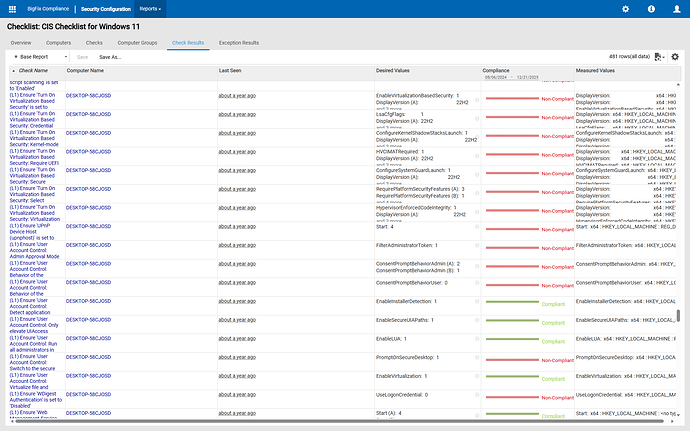Click the help question mark icon

click(650, 8)
